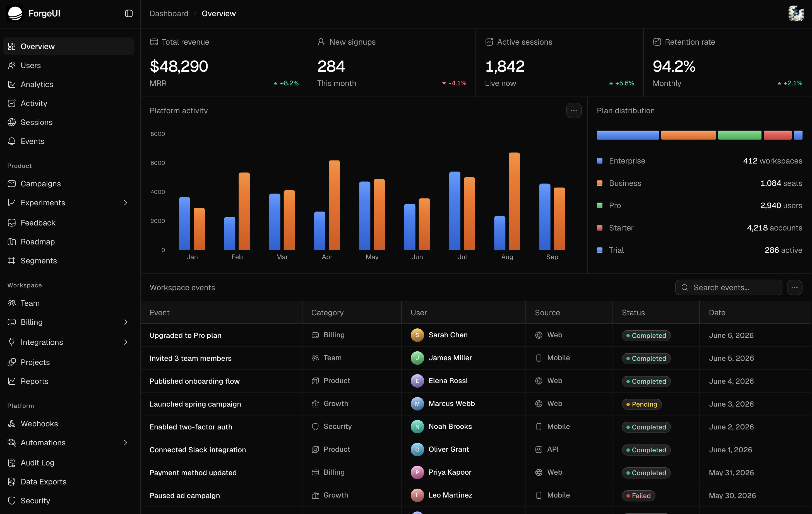Screen dimensions: 812x514
Task: Click the Retention rate card icon
Action: click(657, 42)
